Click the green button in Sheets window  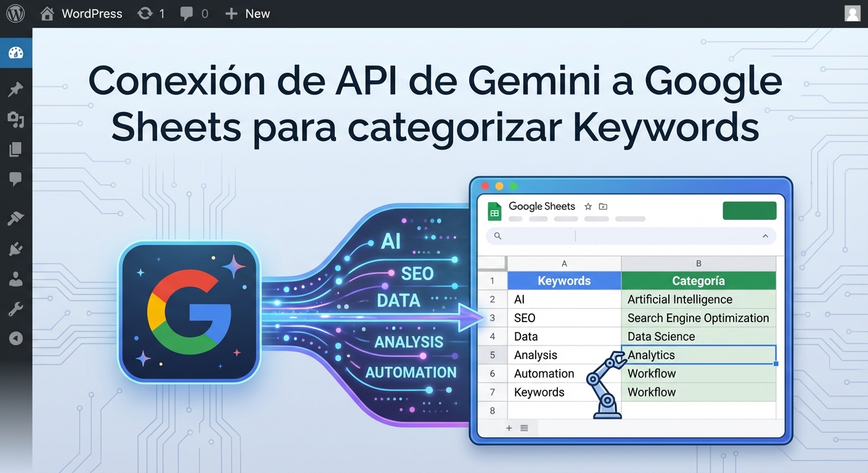749,211
